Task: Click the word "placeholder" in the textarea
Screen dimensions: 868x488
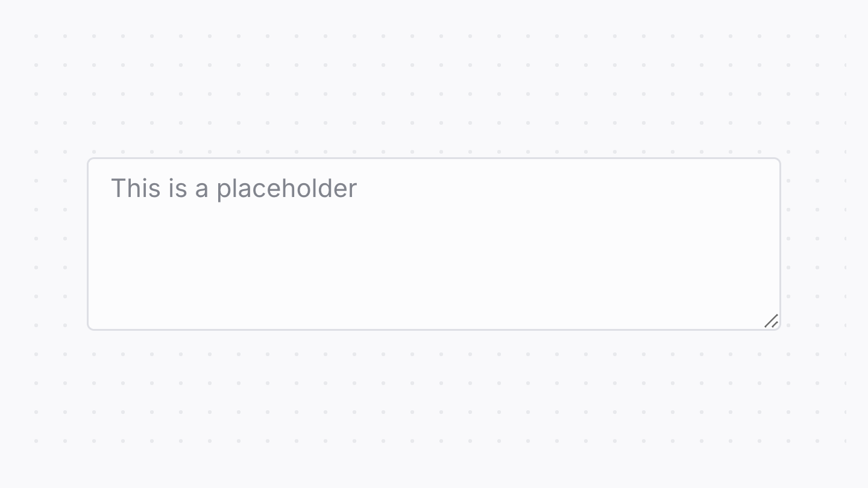Action: tap(287, 189)
